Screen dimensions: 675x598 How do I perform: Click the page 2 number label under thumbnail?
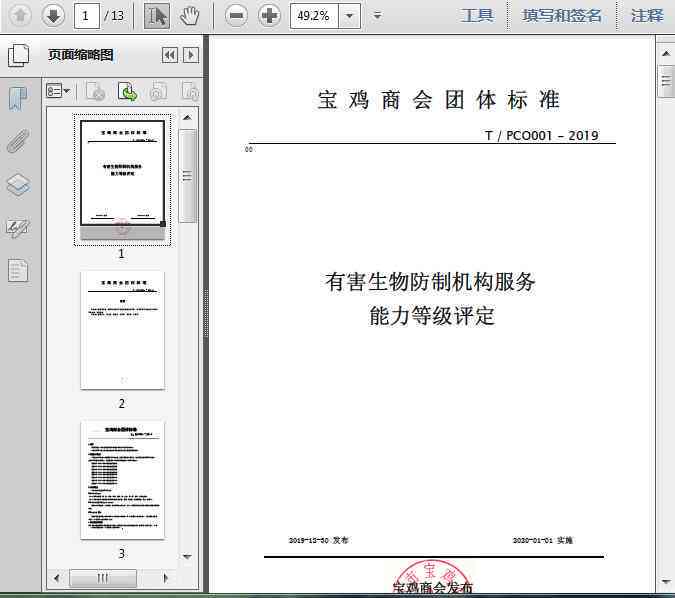click(121, 403)
